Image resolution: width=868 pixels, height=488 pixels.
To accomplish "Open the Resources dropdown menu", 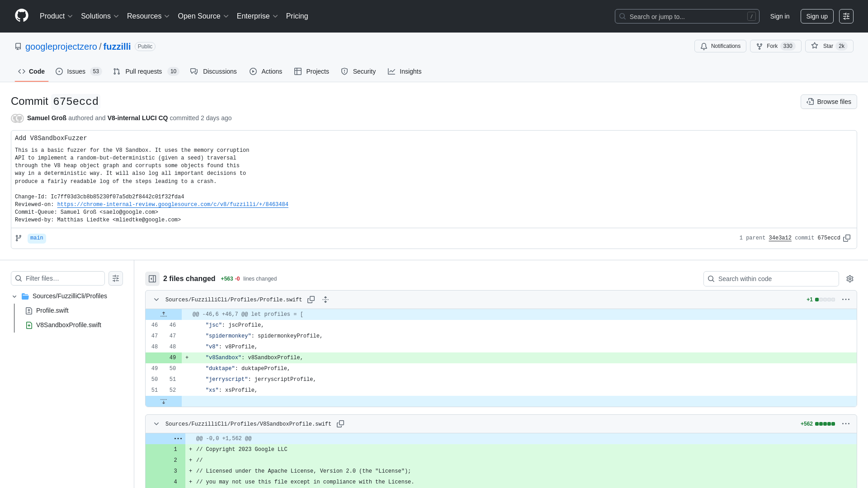I will 148,16.
